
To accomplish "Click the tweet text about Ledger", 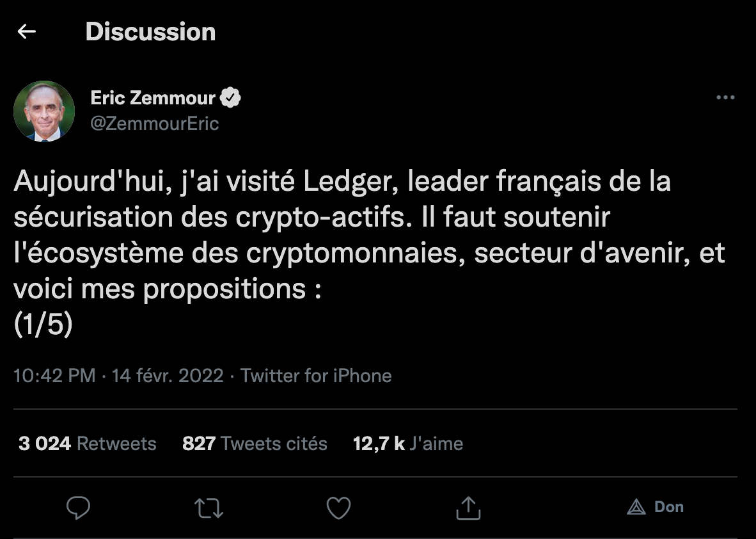I will (x=342, y=218).
